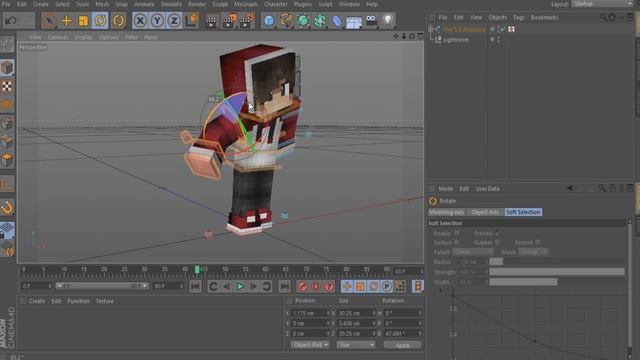The height and width of the screenshot is (360, 640).
Task: Click the Rotation B value field
Action: pyautogui.click(x=402, y=333)
